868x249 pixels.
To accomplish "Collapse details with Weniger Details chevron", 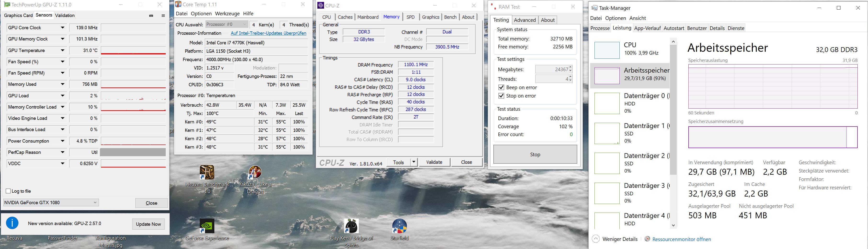I will coord(596,239).
